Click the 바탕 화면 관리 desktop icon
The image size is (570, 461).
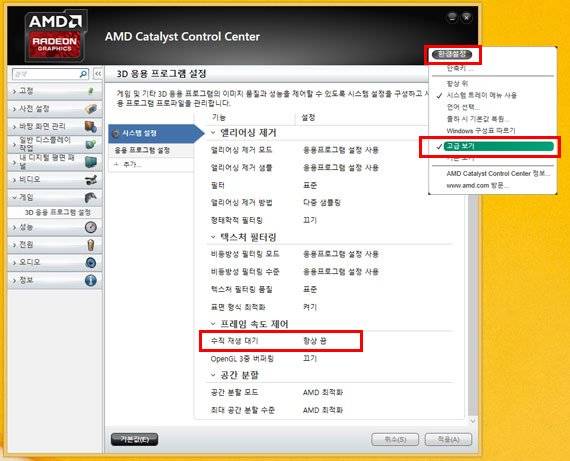coord(91,126)
